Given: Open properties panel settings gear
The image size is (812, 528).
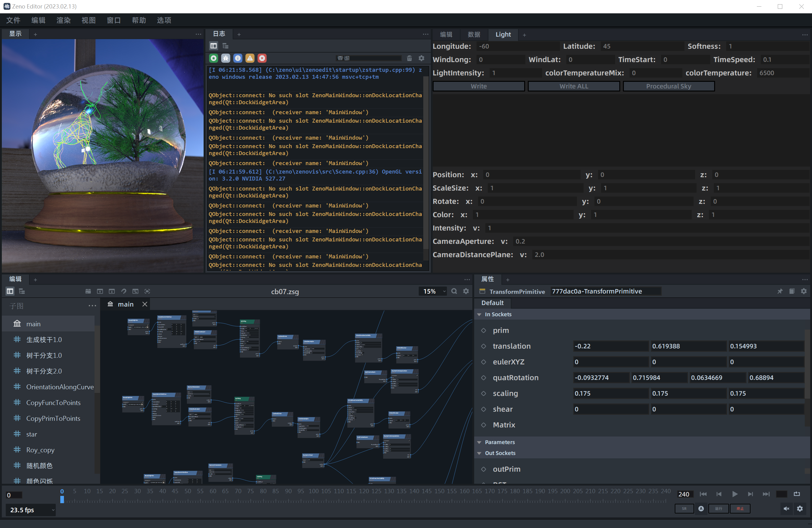Looking at the screenshot, I should 804,291.
